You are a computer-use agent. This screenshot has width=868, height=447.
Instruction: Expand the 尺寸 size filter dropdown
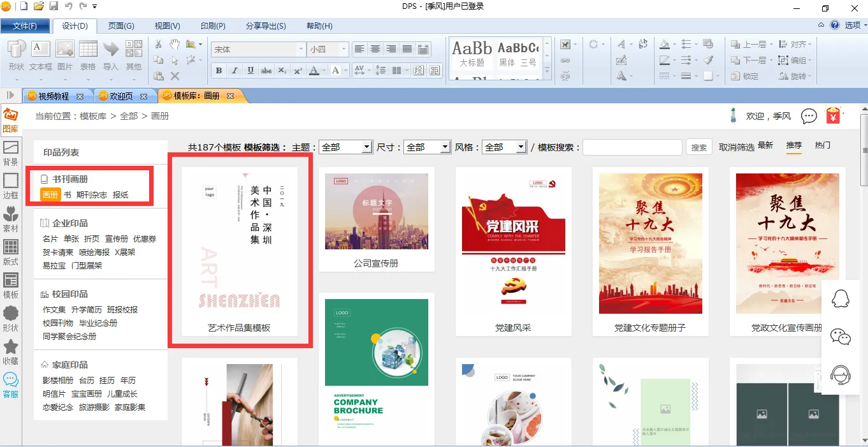click(428, 147)
